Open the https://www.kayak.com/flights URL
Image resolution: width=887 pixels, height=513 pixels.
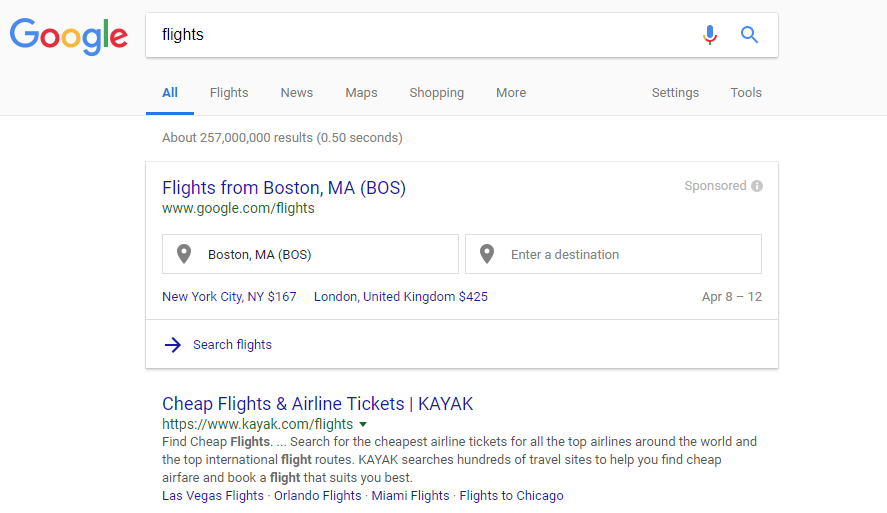(x=257, y=424)
